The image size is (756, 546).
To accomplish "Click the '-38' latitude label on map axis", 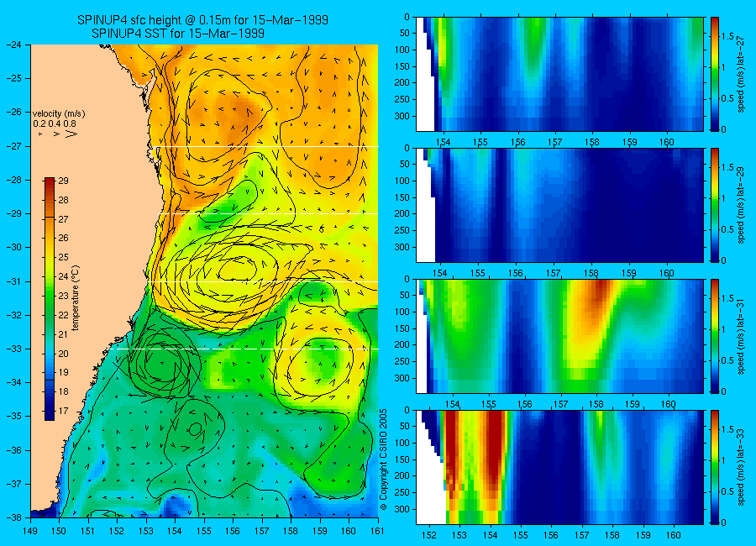I will [15, 517].
